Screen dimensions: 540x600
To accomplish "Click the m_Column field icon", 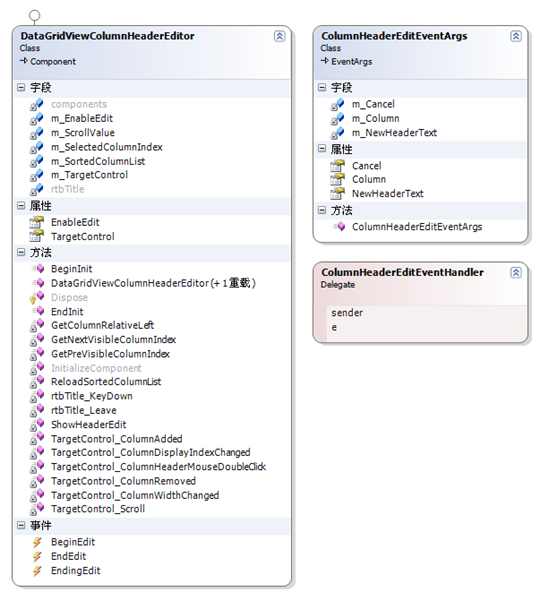I will (338, 119).
